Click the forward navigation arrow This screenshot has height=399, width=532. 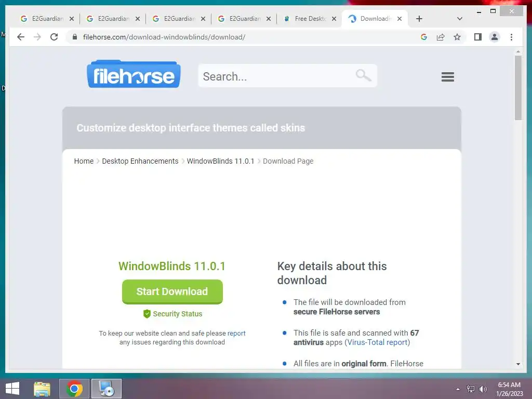coord(37,37)
